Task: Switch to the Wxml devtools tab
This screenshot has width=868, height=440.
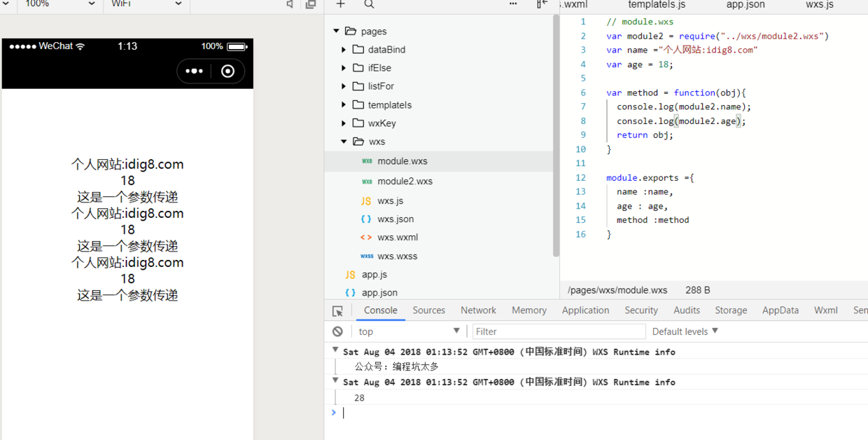Action: pyautogui.click(x=826, y=310)
